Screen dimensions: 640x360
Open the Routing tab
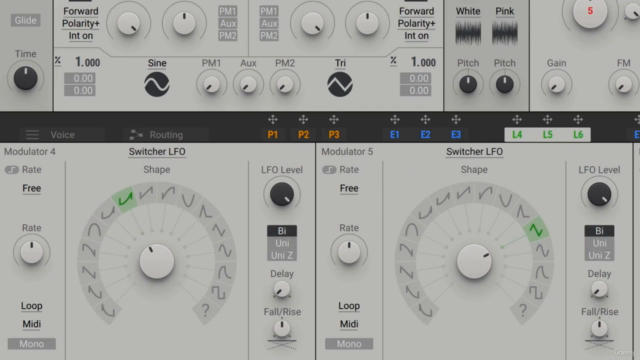(x=166, y=135)
